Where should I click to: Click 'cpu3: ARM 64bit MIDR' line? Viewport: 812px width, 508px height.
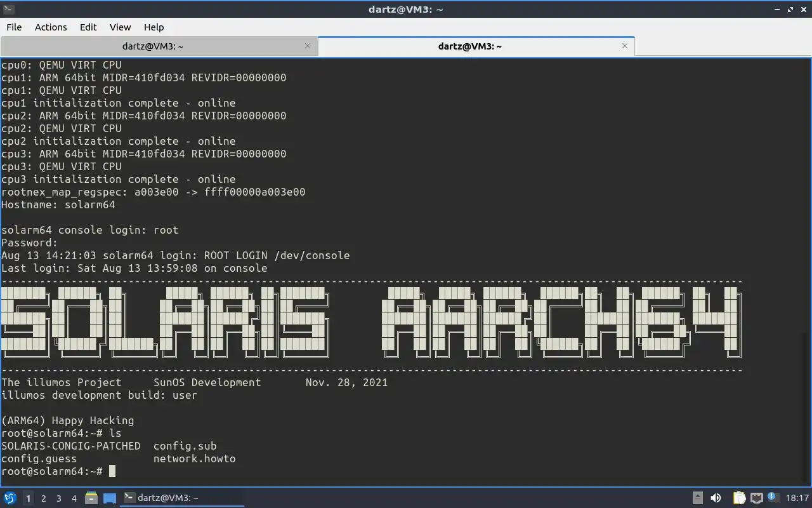tap(144, 154)
